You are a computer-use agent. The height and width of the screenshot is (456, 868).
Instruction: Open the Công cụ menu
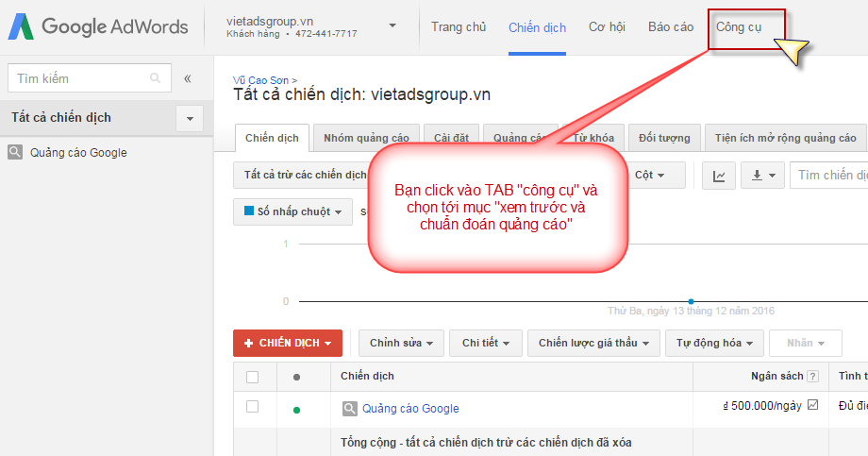click(739, 26)
